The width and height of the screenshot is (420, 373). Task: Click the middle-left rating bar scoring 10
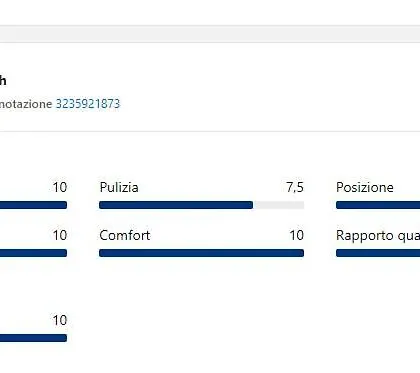point(33,253)
